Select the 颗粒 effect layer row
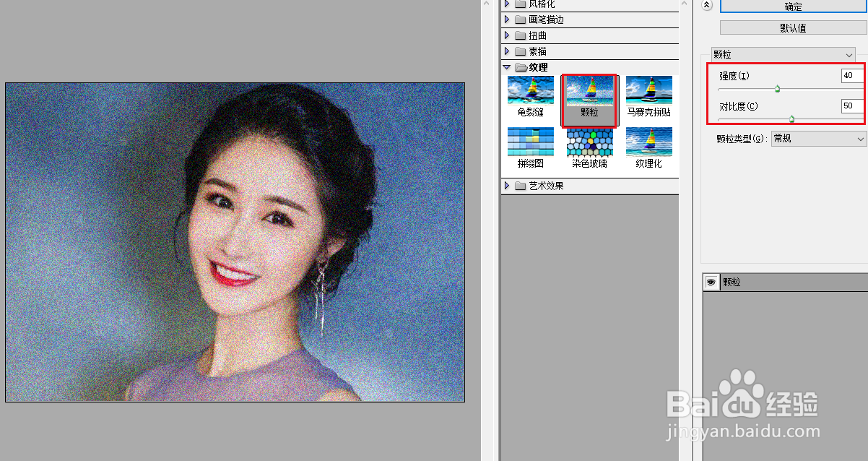 click(786, 283)
